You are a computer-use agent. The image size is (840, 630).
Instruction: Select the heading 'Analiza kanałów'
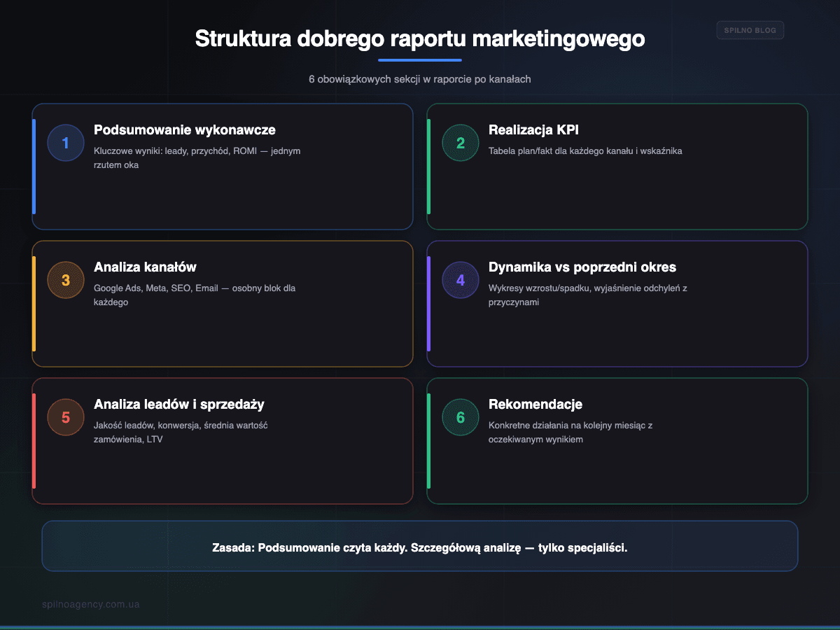click(x=145, y=267)
